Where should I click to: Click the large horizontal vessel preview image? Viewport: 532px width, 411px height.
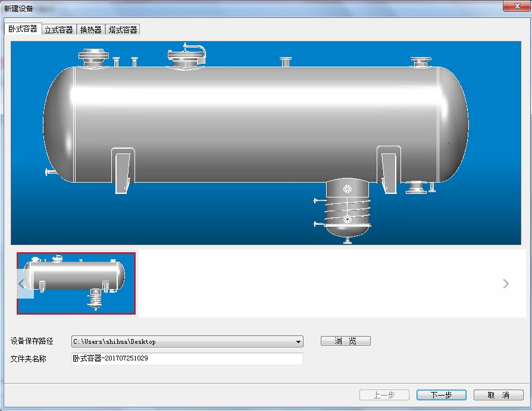pos(266,143)
